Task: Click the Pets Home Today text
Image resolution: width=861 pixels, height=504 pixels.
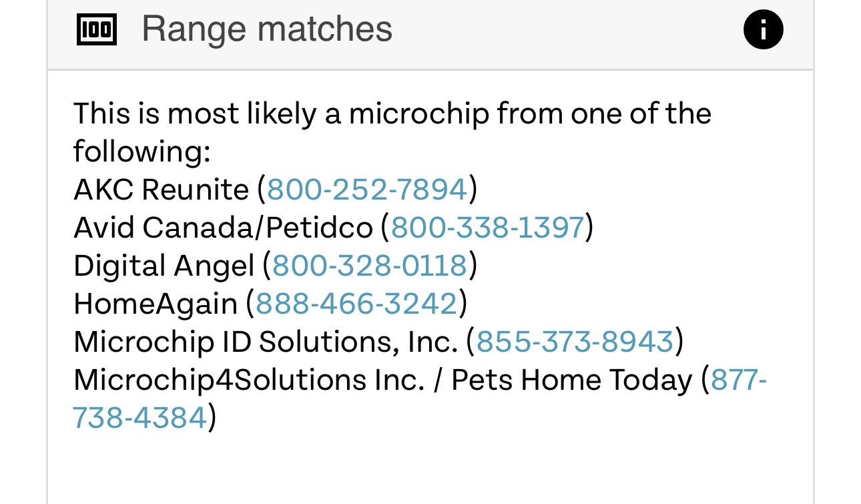Action: (x=571, y=380)
